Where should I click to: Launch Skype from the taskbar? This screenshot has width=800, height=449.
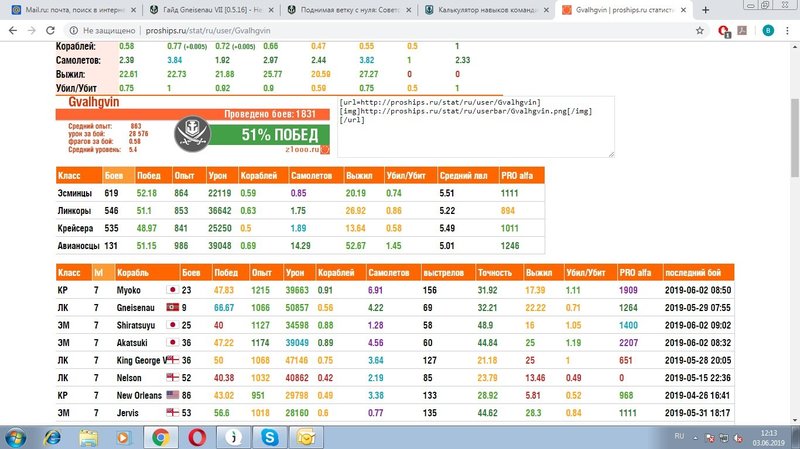[270, 437]
